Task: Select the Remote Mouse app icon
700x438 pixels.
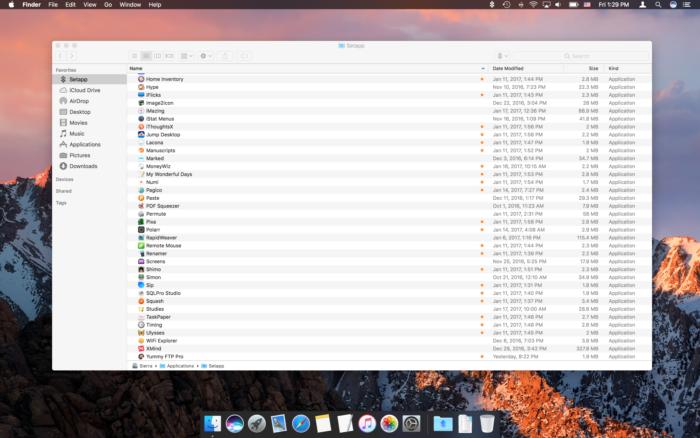Action: pyautogui.click(x=141, y=246)
